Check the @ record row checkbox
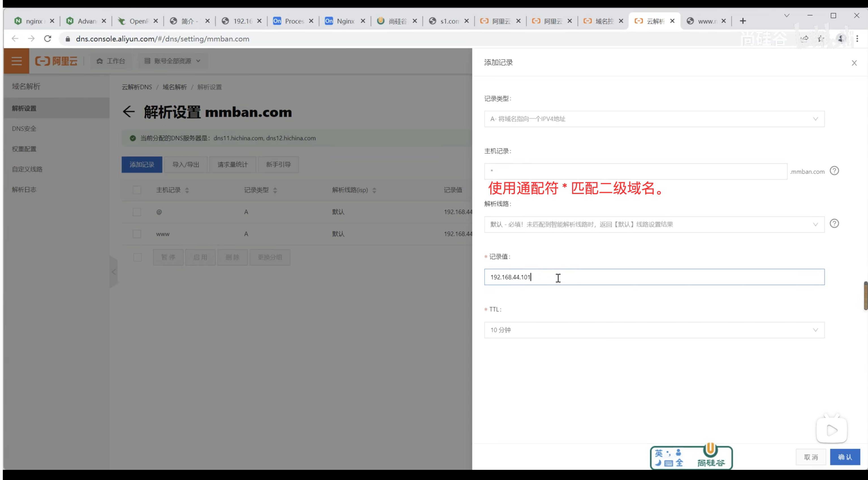Screen dimensions: 868x480 click(137, 212)
